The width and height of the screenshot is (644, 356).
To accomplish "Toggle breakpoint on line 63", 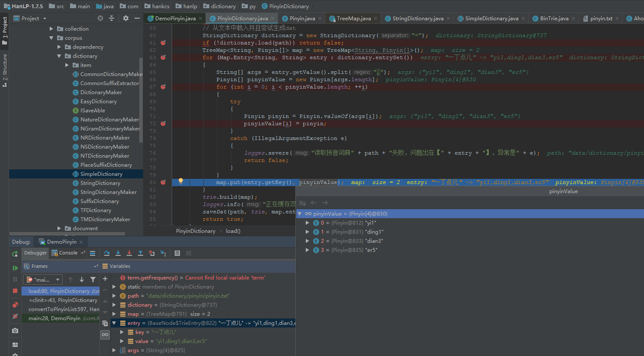I will pos(163,57).
